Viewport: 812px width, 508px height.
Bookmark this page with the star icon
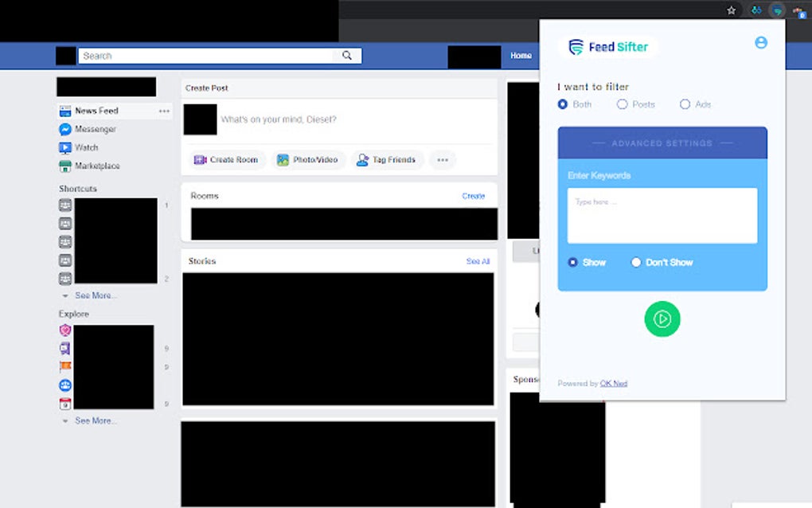tap(732, 10)
